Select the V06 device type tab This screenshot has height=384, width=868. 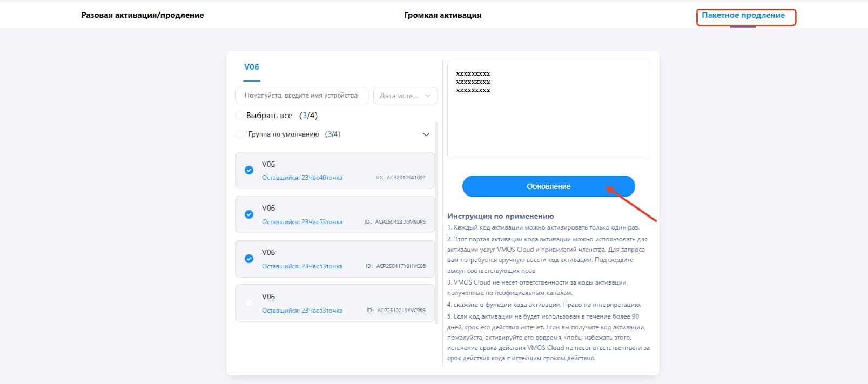point(251,67)
